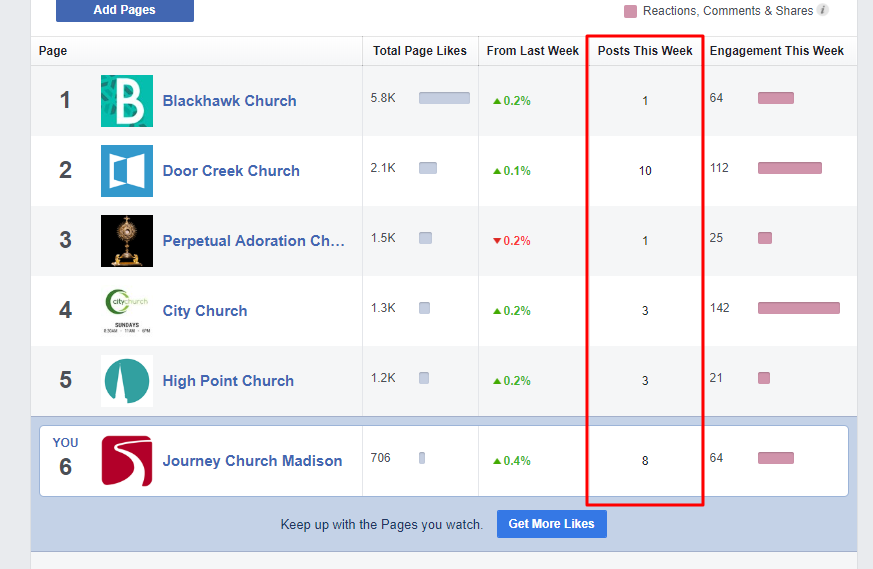873x569 pixels.
Task: Open Perpetual Adoration page thumbnail
Action: click(127, 241)
